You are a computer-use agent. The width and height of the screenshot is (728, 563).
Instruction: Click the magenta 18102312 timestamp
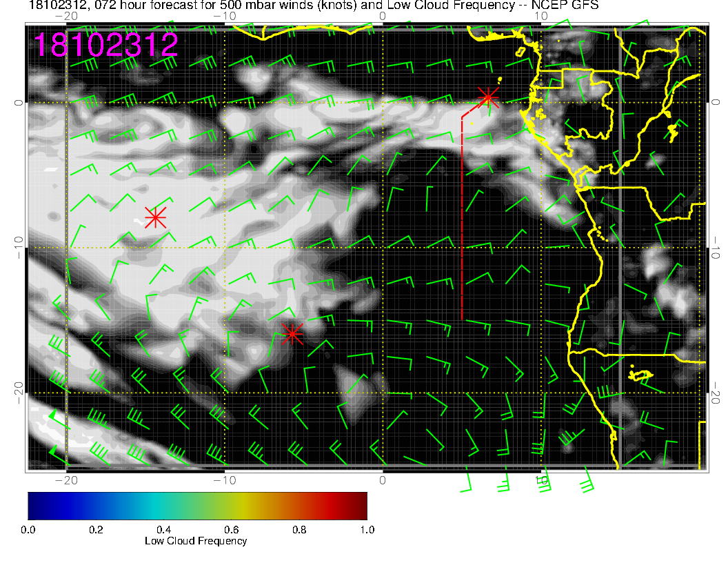point(106,45)
